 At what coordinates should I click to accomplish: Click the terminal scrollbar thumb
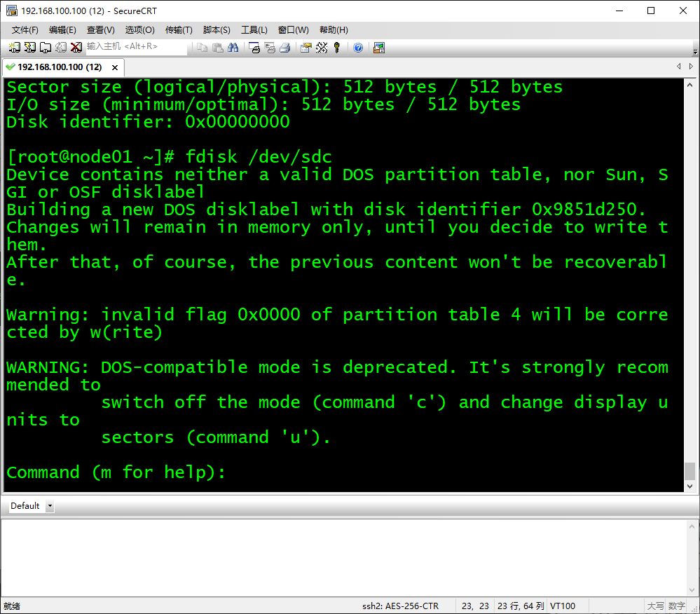coord(689,471)
